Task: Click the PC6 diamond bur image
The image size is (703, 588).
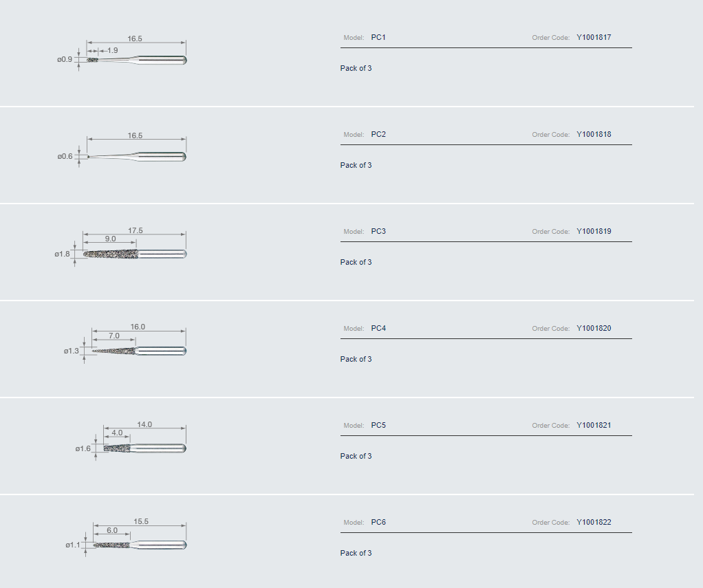Action: coord(125,537)
